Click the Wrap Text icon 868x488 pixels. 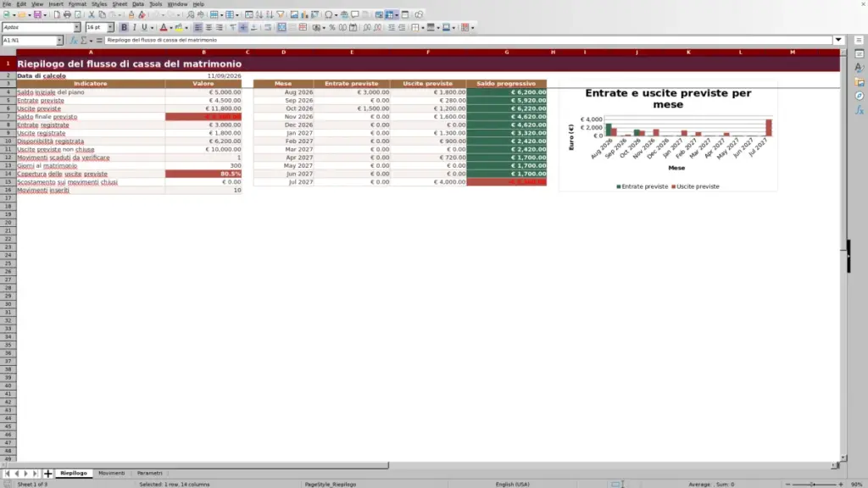(268, 28)
